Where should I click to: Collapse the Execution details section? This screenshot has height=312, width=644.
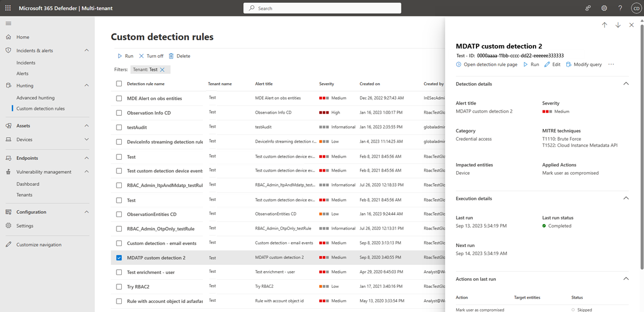(x=625, y=198)
